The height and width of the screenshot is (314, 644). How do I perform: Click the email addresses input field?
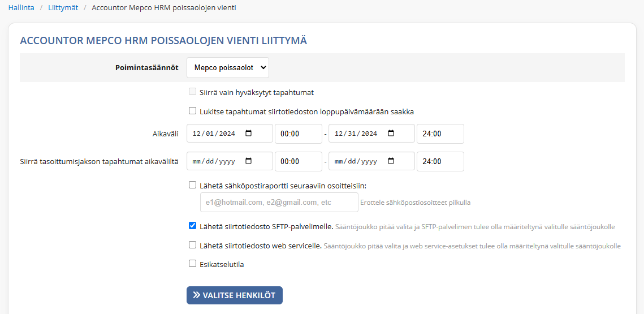[279, 202]
